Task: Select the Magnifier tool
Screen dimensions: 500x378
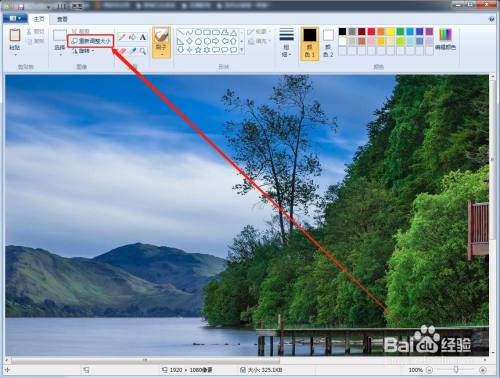Action: (143, 51)
